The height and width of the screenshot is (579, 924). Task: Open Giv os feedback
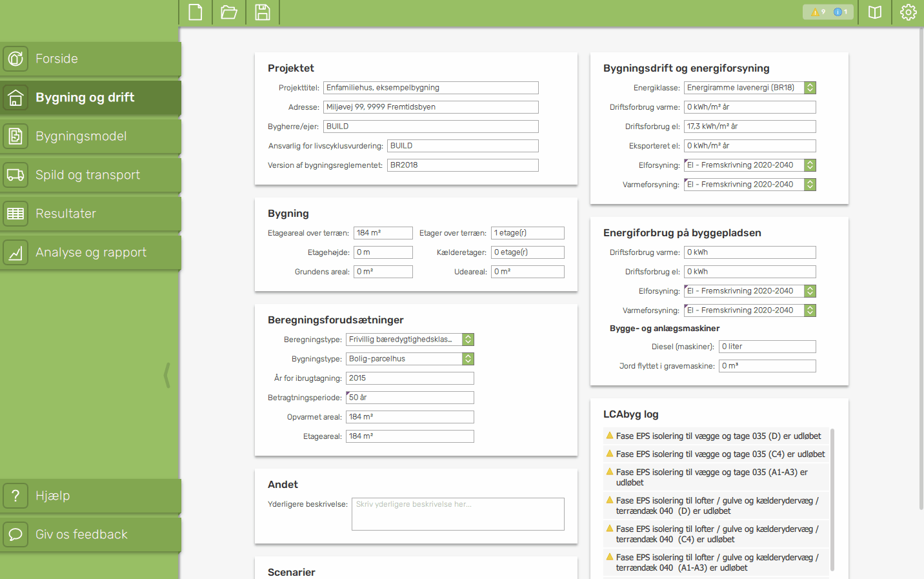click(x=90, y=534)
